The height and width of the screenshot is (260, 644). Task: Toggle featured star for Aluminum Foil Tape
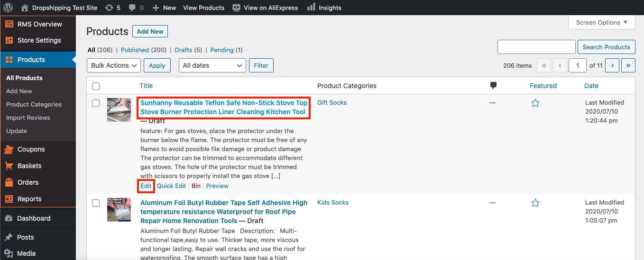pos(535,203)
